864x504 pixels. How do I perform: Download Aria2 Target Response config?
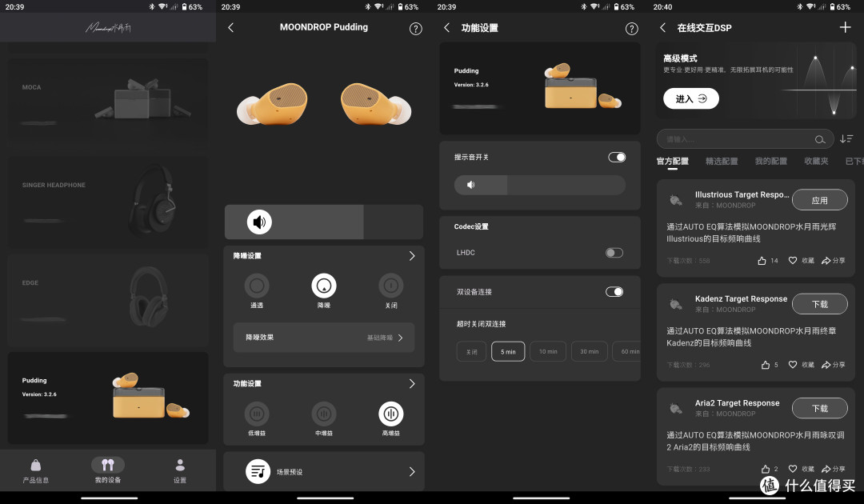pos(819,408)
